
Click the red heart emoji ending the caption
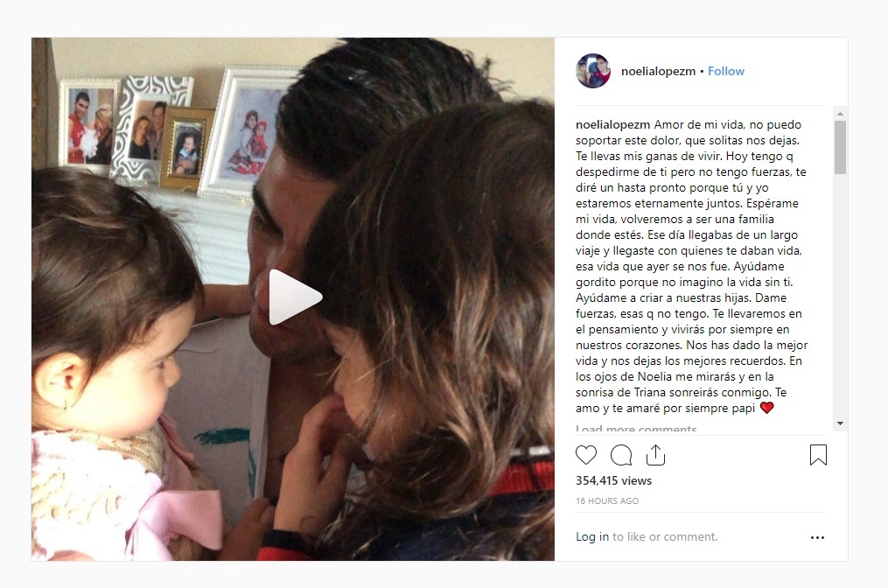click(x=766, y=408)
